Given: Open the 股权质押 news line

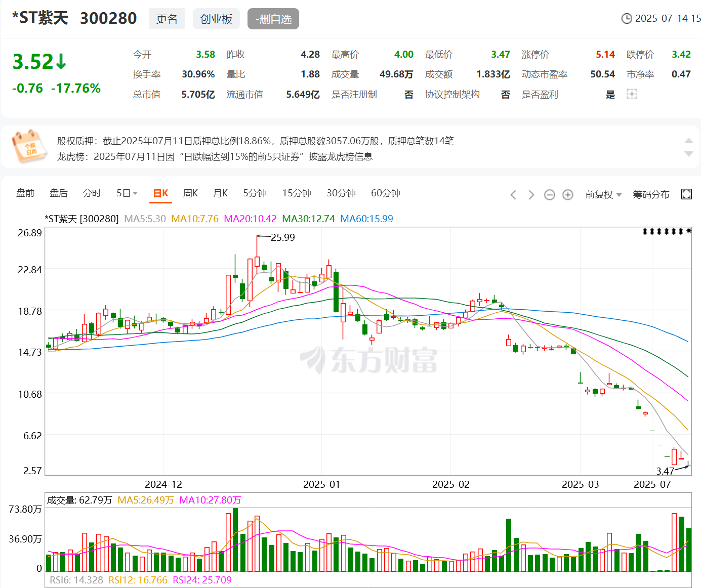Looking at the screenshot, I should (255, 141).
